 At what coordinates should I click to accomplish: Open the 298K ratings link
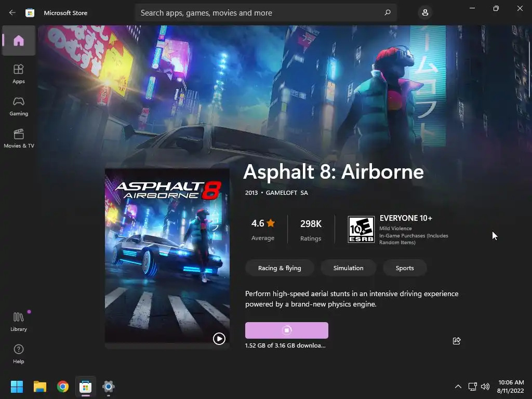pyautogui.click(x=311, y=230)
